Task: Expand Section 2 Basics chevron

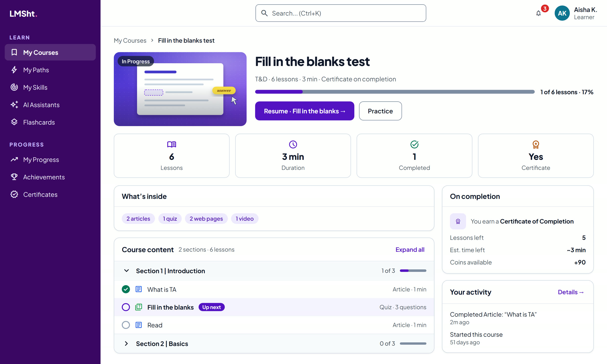Action: 126,344
